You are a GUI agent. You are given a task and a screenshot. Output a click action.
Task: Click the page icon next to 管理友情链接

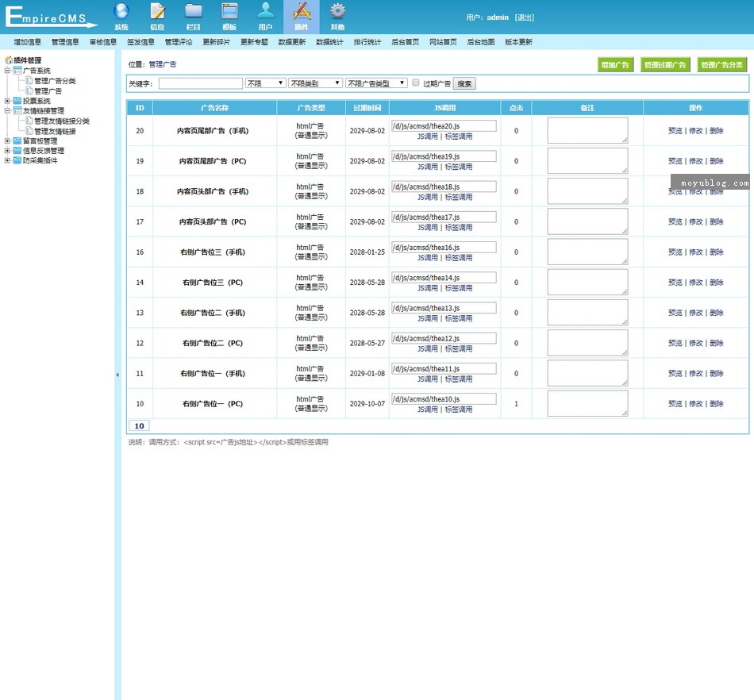29,131
